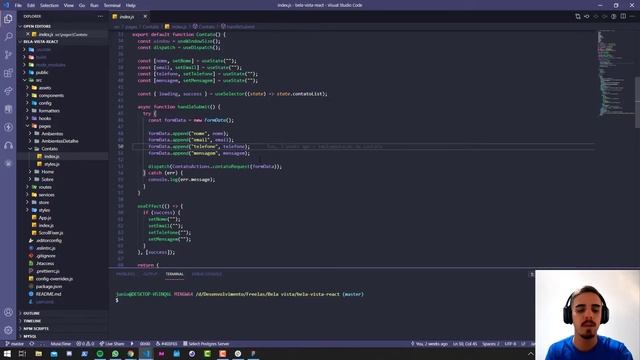Open the Search view in activity bar
Screen dimensions: 640x360
8,37
